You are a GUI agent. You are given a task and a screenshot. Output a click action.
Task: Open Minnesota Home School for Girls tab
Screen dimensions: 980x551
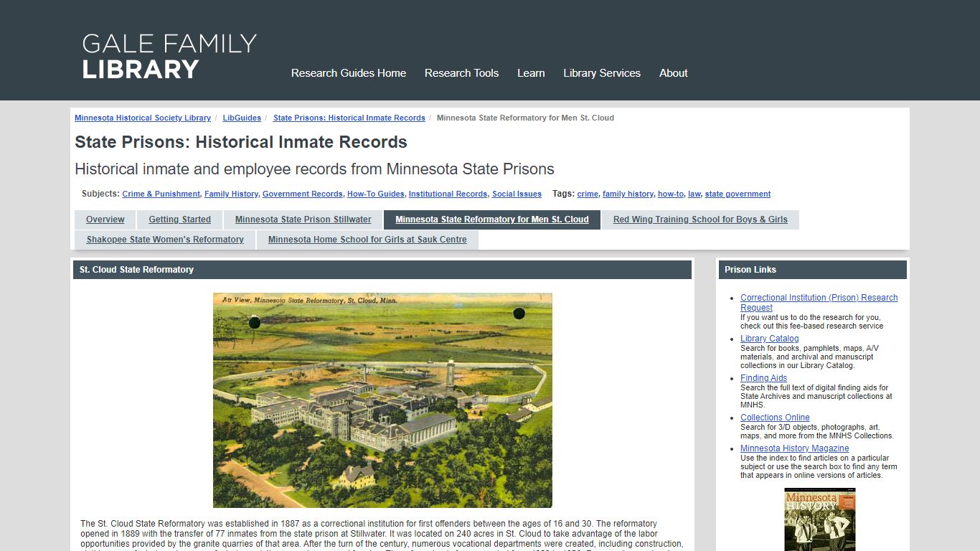pos(367,240)
